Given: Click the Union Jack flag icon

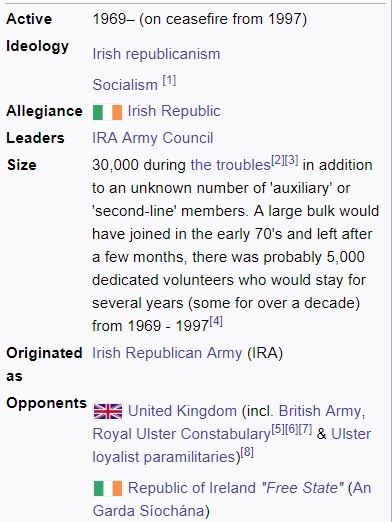Looking at the screenshot, I should (108, 411).
